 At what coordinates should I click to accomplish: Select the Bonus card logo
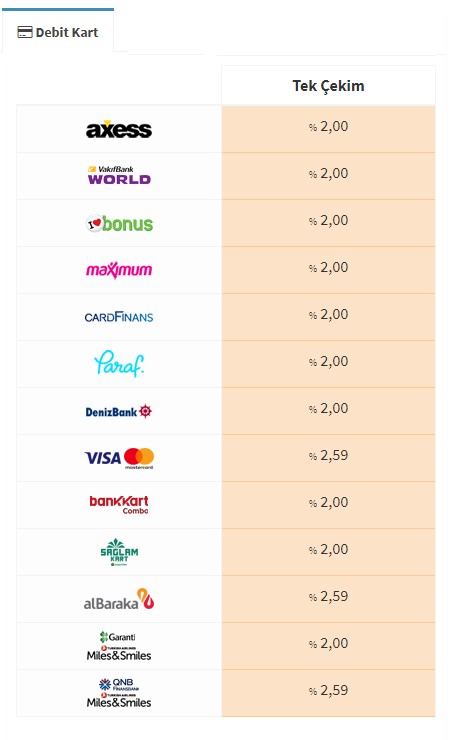tap(119, 223)
